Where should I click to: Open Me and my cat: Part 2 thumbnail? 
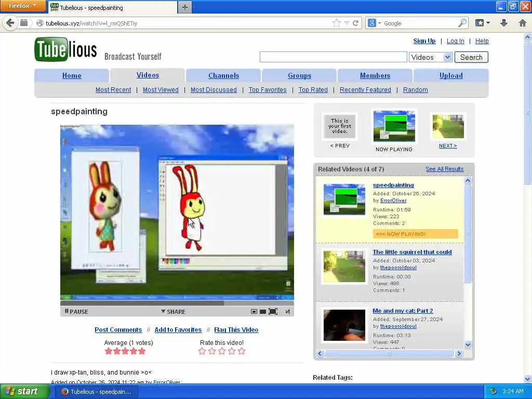coord(344,325)
